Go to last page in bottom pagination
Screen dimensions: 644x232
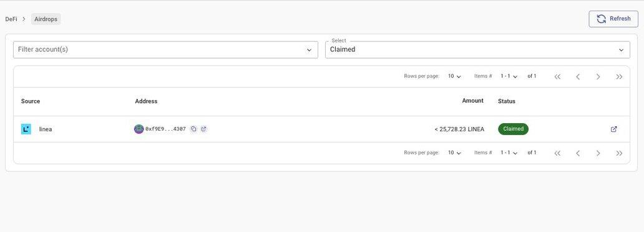click(x=620, y=153)
